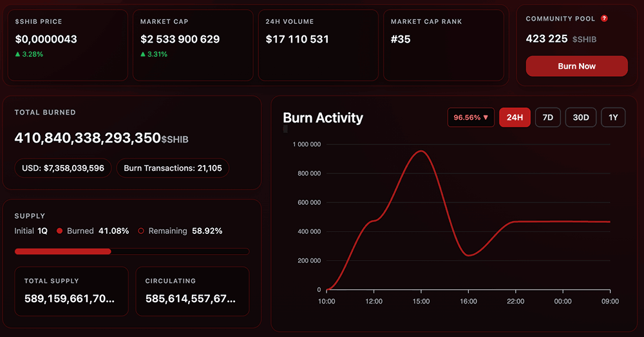Click the Remaining 58.92% percentage
This screenshot has width=644, height=337.
click(x=207, y=231)
